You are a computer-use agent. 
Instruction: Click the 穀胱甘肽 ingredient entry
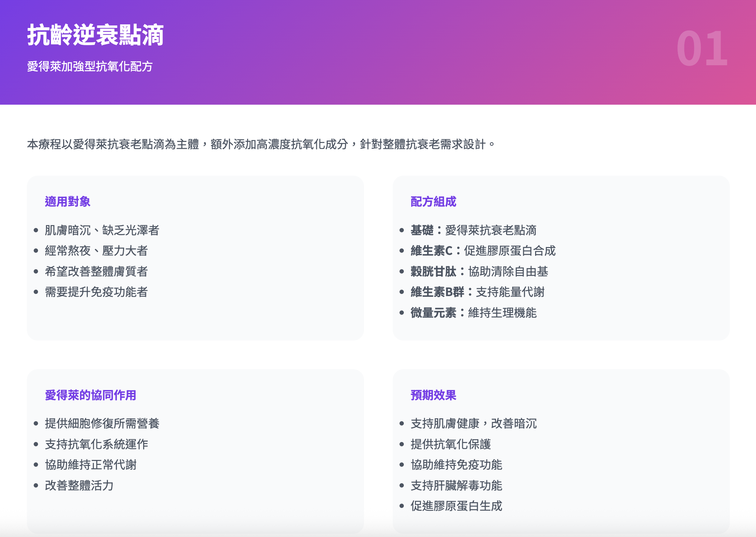(479, 271)
